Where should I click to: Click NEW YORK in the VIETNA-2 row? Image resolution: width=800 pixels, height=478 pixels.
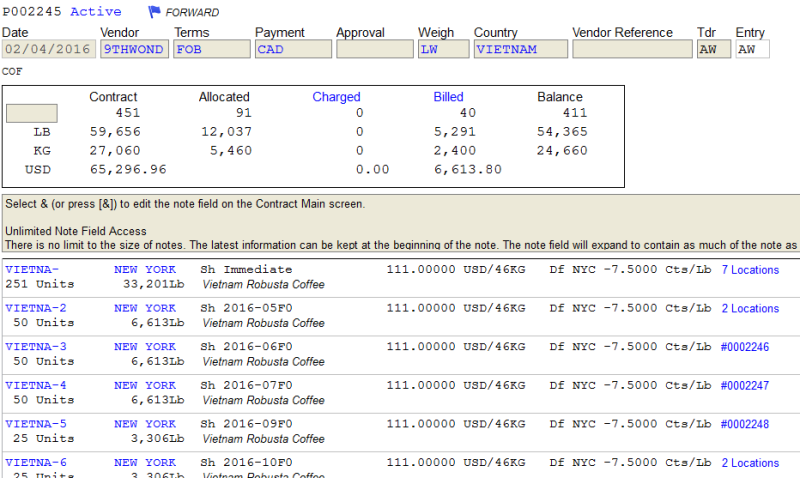pyautogui.click(x=145, y=308)
